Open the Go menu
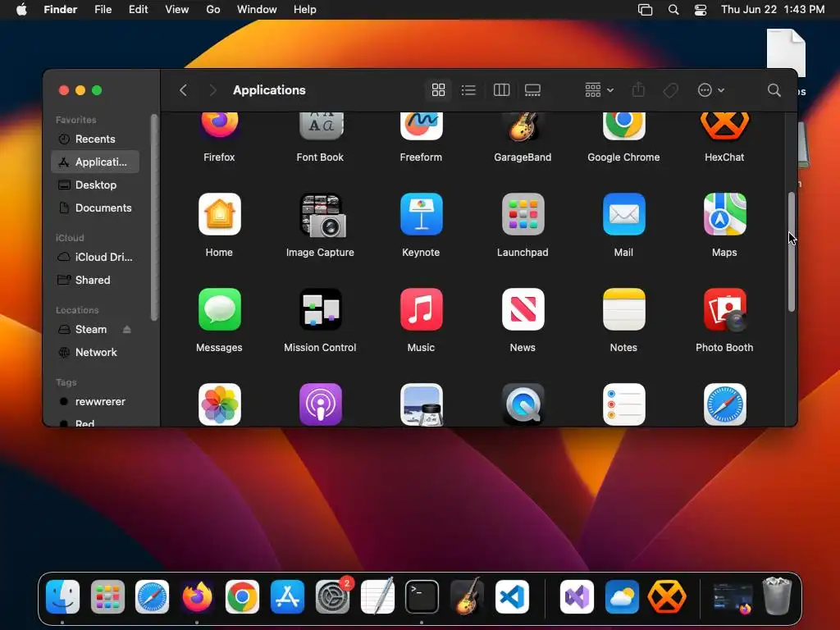The width and height of the screenshot is (840, 630). (213, 10)
